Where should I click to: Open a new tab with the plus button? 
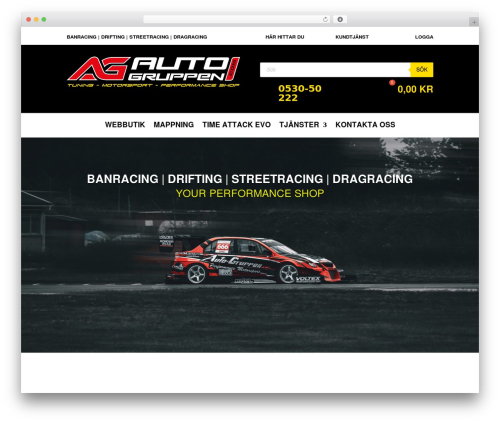tap(474, 22)
